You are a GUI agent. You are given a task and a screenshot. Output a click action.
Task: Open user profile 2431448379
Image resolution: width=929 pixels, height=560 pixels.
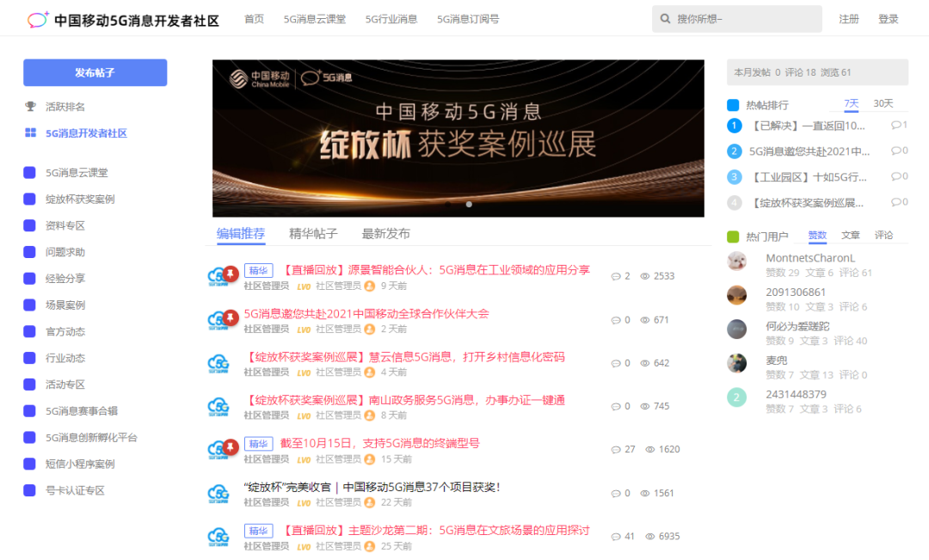pyautogui.click(x=796, y=395)
